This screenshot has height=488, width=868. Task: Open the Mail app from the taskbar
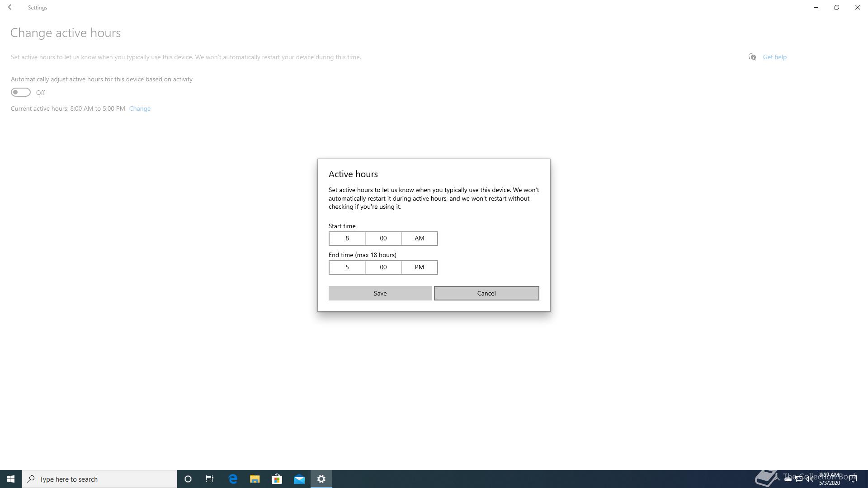point(299,479)
